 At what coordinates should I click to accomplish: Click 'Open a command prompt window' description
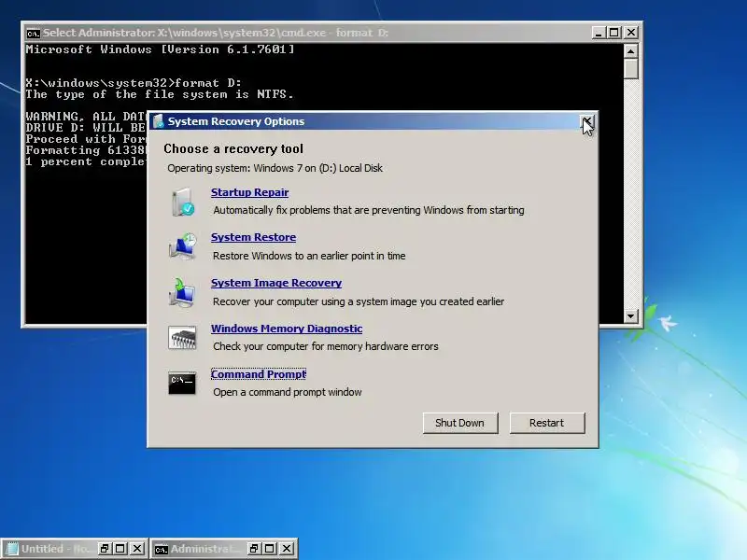pos(288,392)
